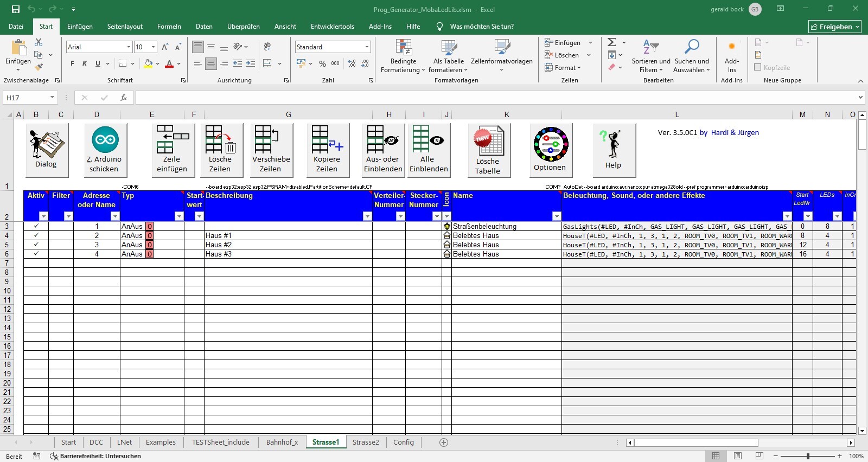
Task: Open the Einfügen ribbon tab
Action: [80, 27]
